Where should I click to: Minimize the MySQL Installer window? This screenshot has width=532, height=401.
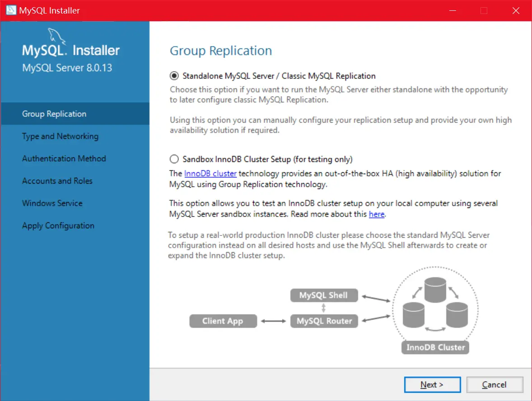453,10
